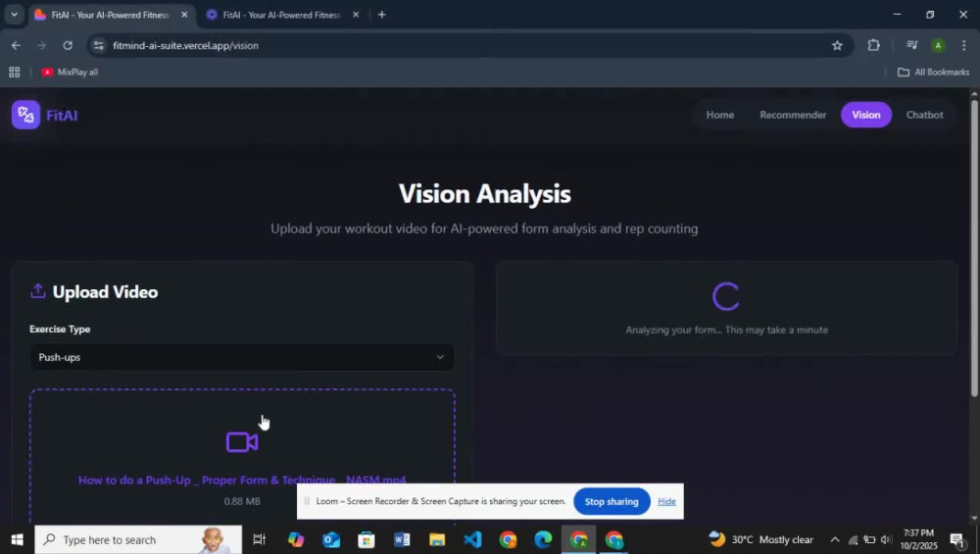Open the Windows Start menu
Image resolution: width=980 pixels, height=554 pixels.
click(17, 539)
